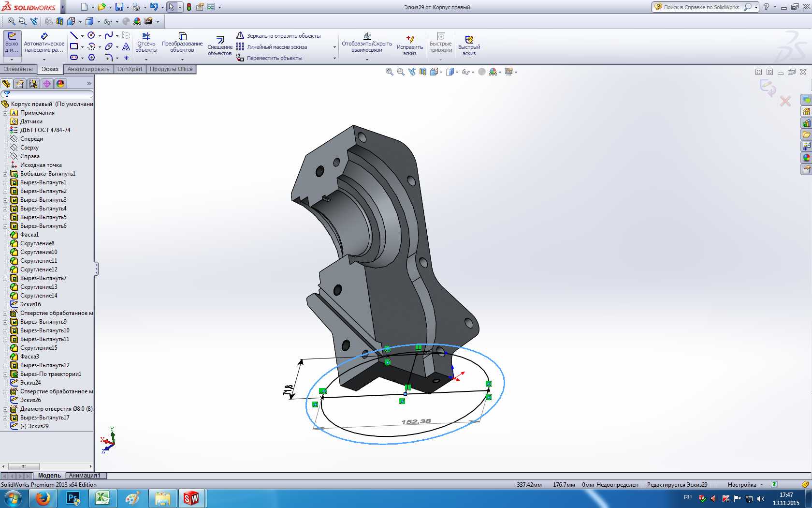
Task: Click the Undo icon in top toolbar
Action: tap(154, 7)
